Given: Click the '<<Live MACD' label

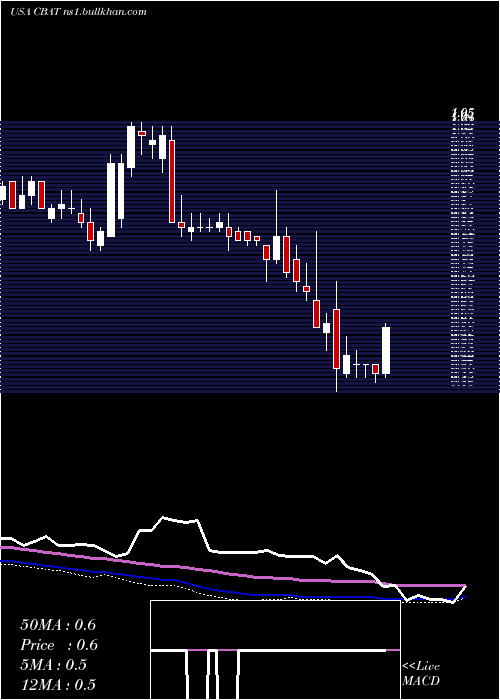Looking at the screenshot, I should coord(421,674).
